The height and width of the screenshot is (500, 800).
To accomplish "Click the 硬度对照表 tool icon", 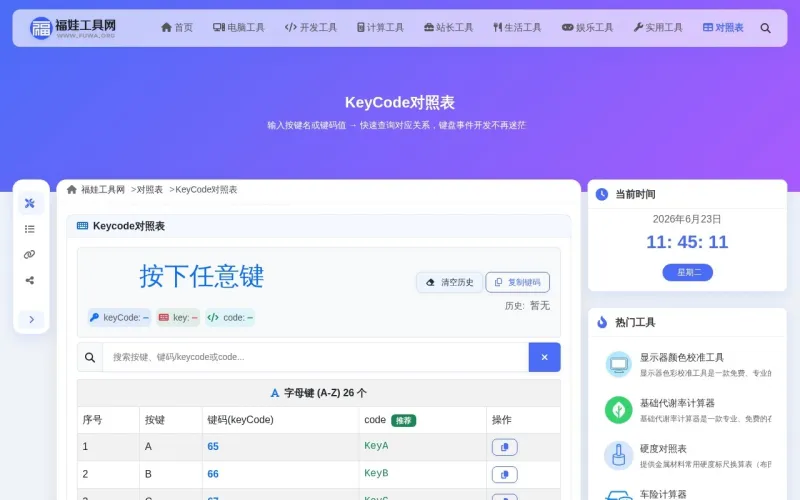I will [x=618, y=456].
